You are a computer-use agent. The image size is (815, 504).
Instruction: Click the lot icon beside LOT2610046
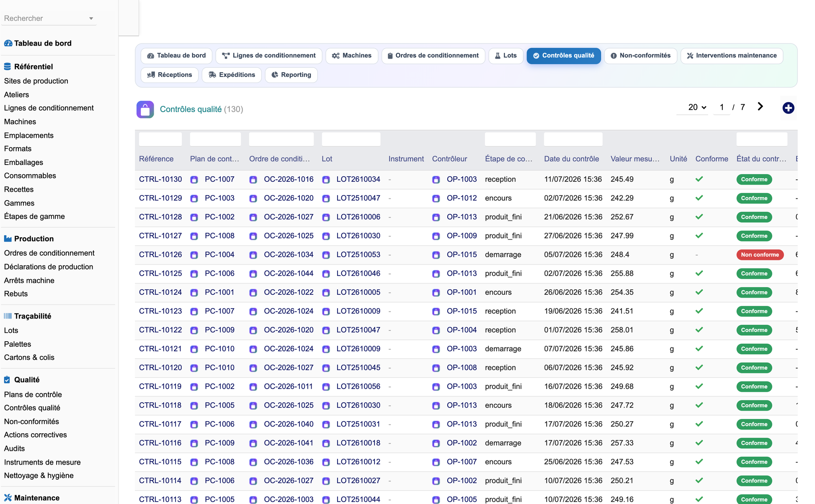pyautogui.click(x=326, y=274)
